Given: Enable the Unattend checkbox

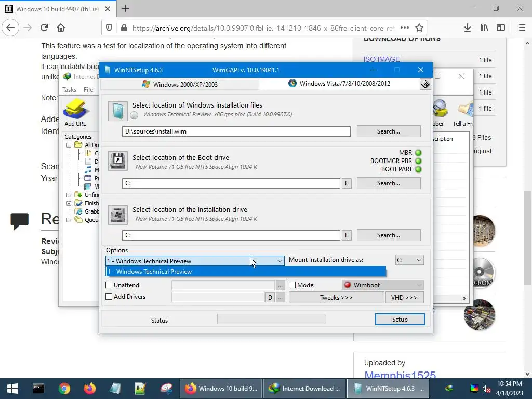Looking at the screenshot, I should pyautogui.click(x=109, y=285).
